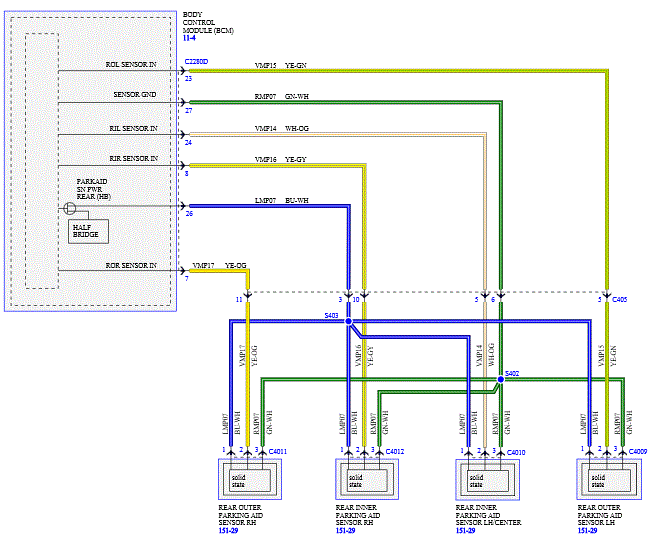The height and width of the screenshot is (551, 657).
Task: Select the C4010 connector label
Action: (516, 453)
